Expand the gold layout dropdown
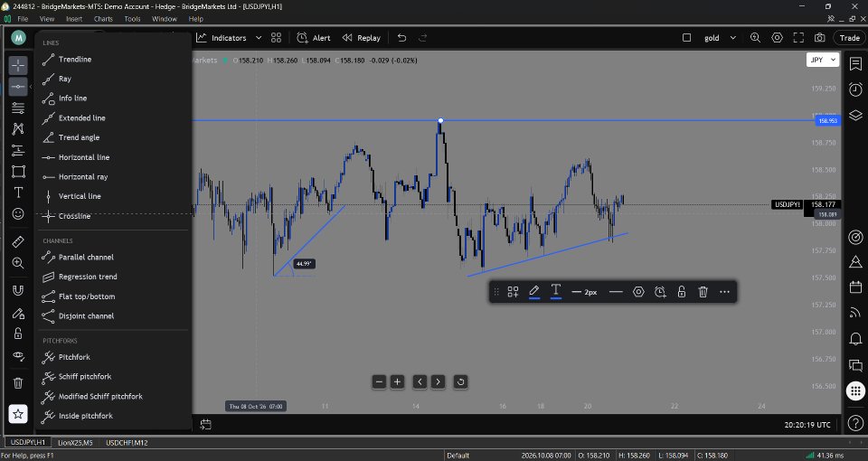 733,38
